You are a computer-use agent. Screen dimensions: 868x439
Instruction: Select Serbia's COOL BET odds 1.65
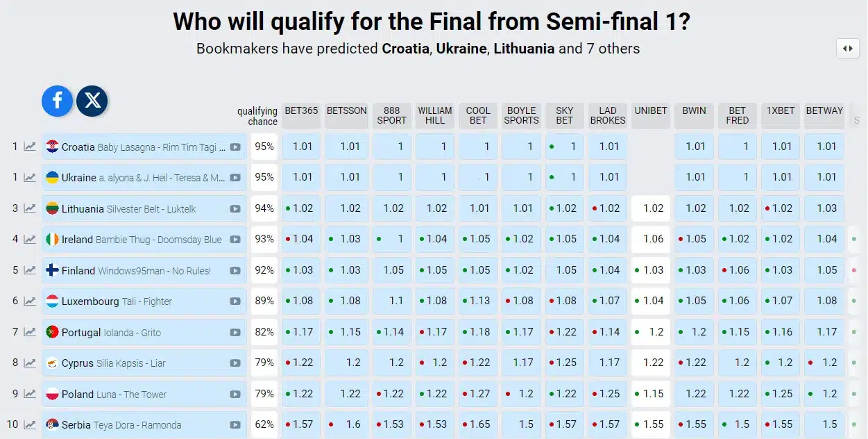pyautogui.click(x=478, y=424)
